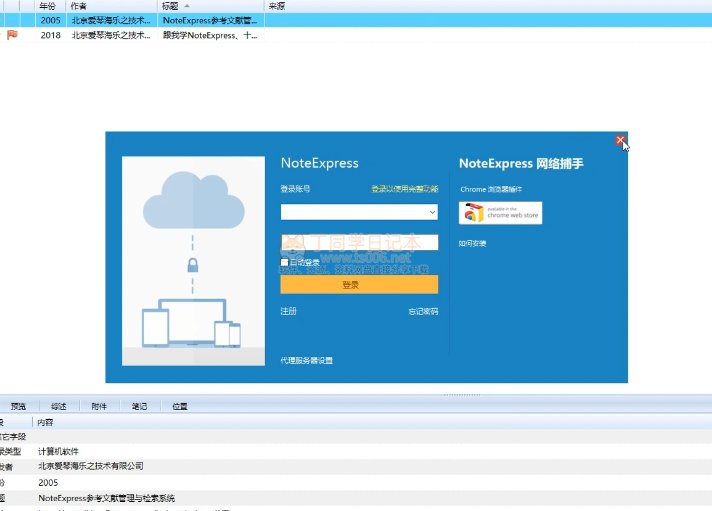This screenshot has width=712, height=511.
Task: Click the password input field
Action: pyautogui.click(x=359, y=242)
